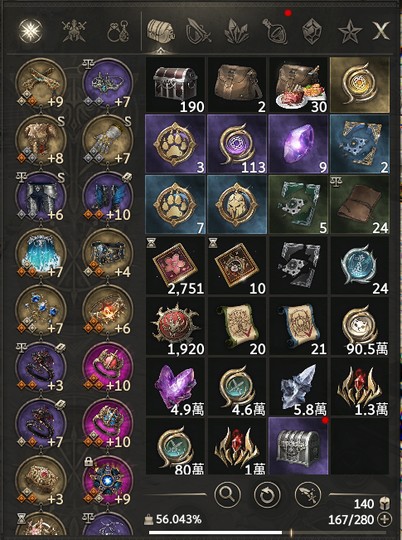
Task: Switch to the potion consumables tab
Action: tap(275, 31)
